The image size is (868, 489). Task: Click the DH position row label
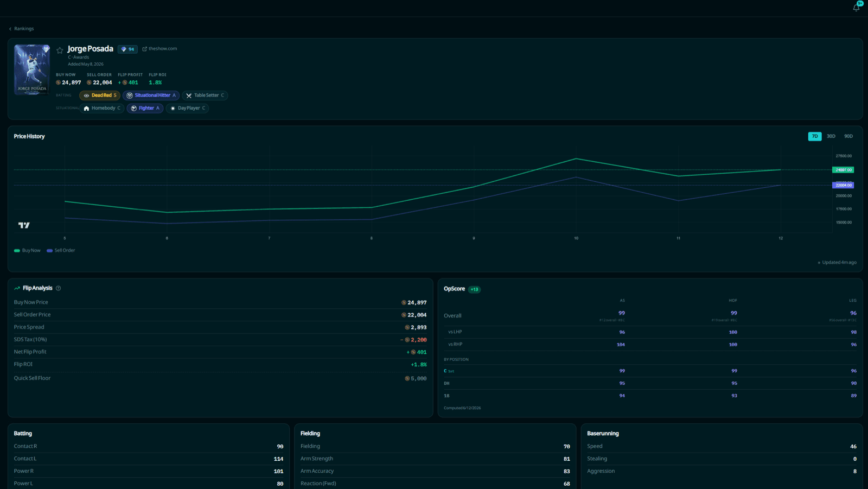pyautogui.click(x=446, y=383)
